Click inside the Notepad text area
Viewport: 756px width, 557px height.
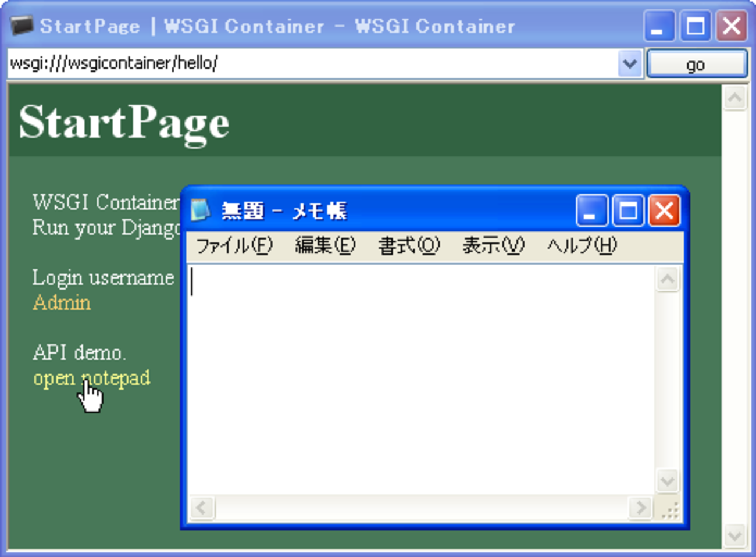[419, 378]
